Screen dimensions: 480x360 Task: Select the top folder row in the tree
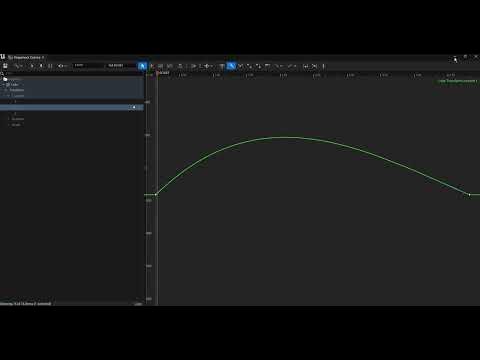[72, 79]
